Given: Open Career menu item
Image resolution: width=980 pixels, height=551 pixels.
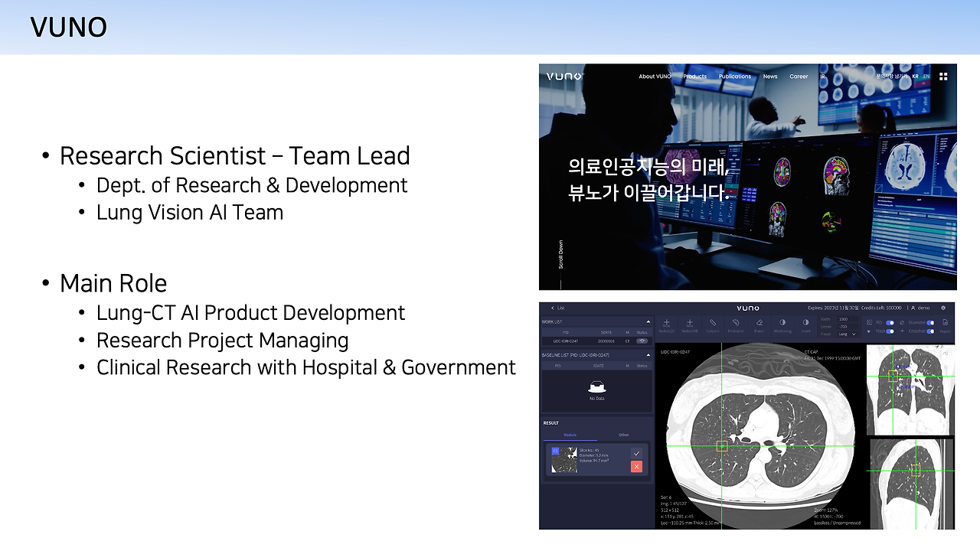Looking at the screenshot, I should click(x=799, y=77).
